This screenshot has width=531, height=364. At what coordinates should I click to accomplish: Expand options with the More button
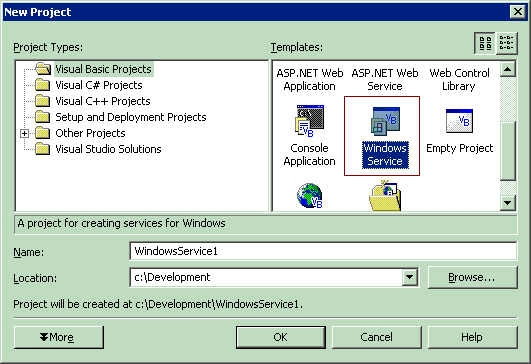(x=59, y=337)
